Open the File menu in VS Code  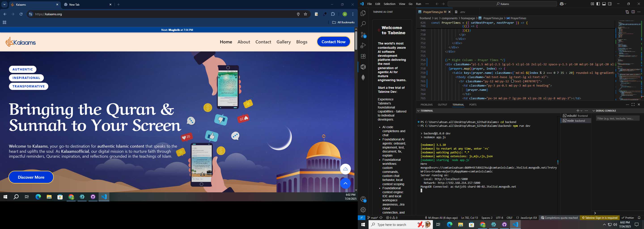pyautogui.click(x=369, y=4)
